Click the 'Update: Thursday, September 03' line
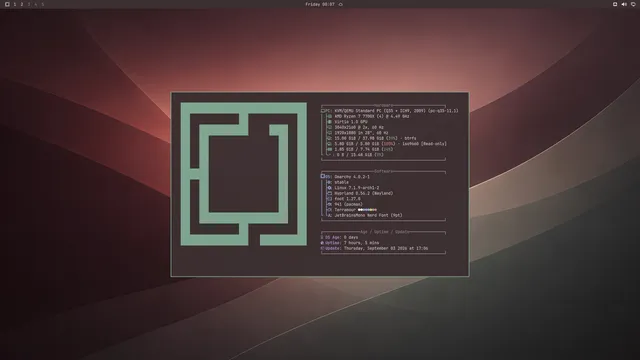Image resolution: width=640 pixels, height=360 pixels. coord(374,248)
